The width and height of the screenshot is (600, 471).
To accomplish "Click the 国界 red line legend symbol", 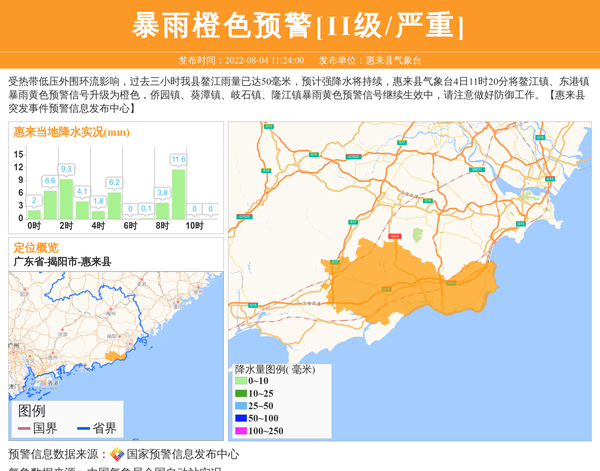I will coord(24,428).
